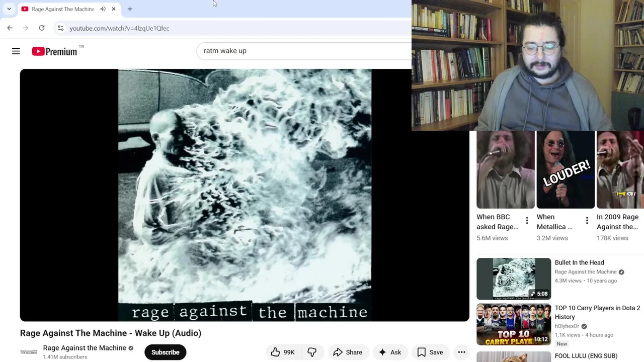Click Rage Against the Machine channel under Bullet
644x362 pixels.
pyautogui.click(x=585, y=272)
